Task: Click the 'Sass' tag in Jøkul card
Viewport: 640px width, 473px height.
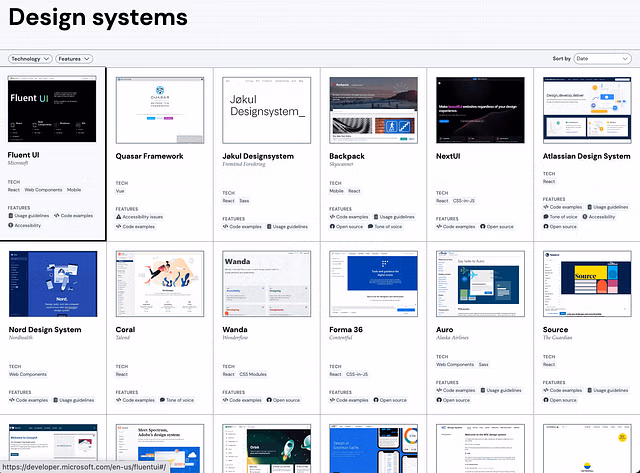Action: (x=244, y=201)
